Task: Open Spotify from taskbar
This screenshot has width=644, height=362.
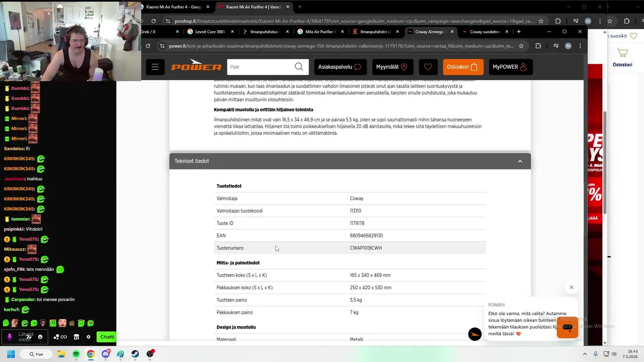Action: (76, 354)
